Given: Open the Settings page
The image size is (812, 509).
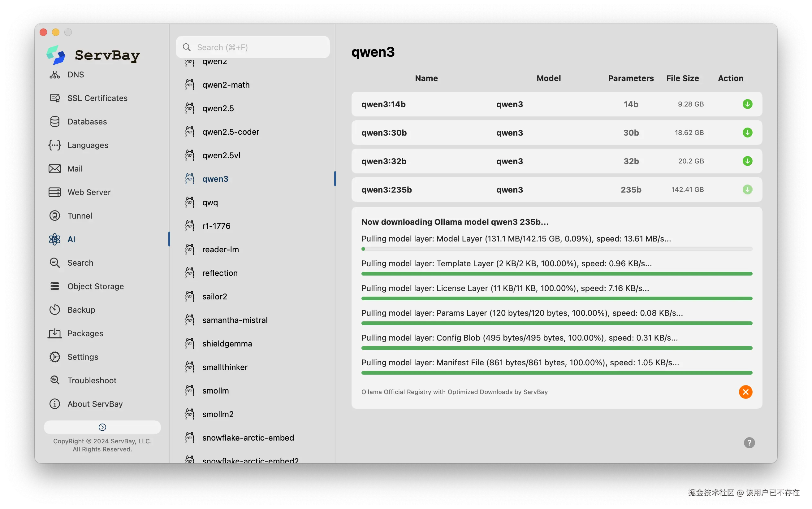Looking at the screenshot, I should point(82,357).
